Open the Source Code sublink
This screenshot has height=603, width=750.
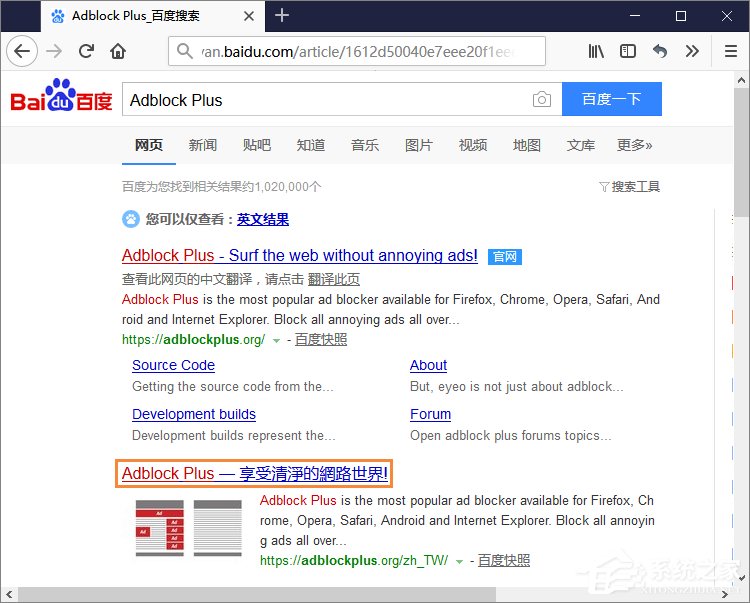173,365
